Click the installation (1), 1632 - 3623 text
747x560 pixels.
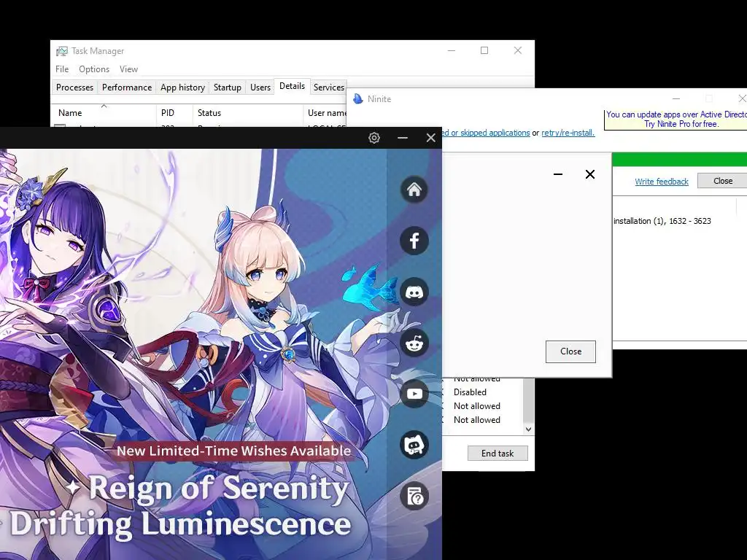coord(662,221)
